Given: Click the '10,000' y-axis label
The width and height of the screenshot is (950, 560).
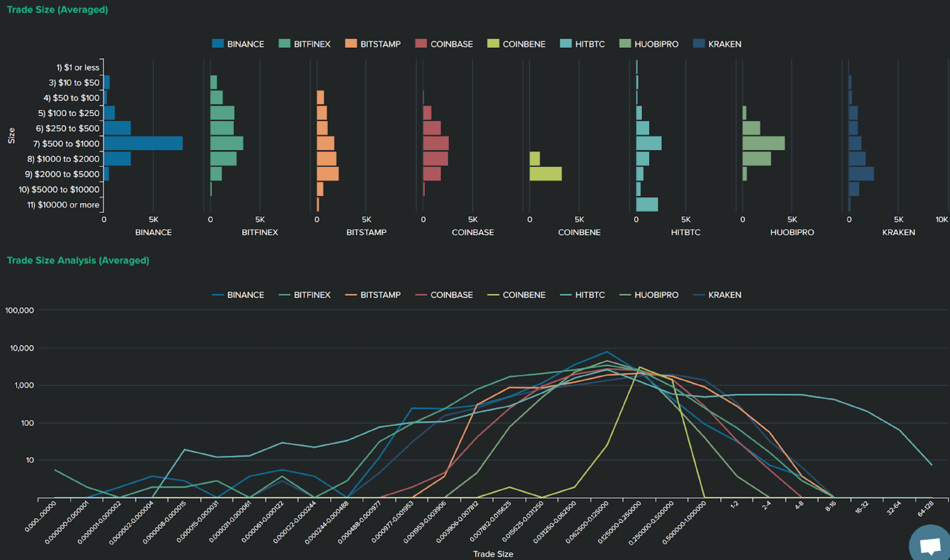Looking at the screenshot, I should pos(22,348).
